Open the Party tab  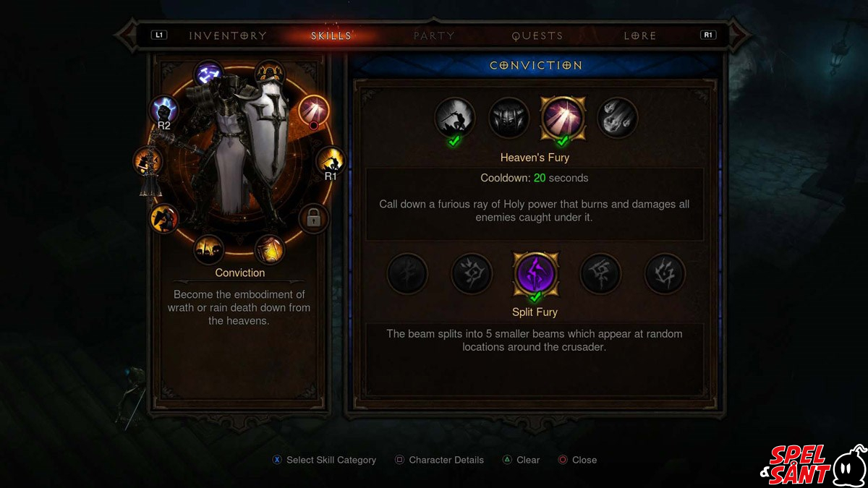click(x=434, y=35)
